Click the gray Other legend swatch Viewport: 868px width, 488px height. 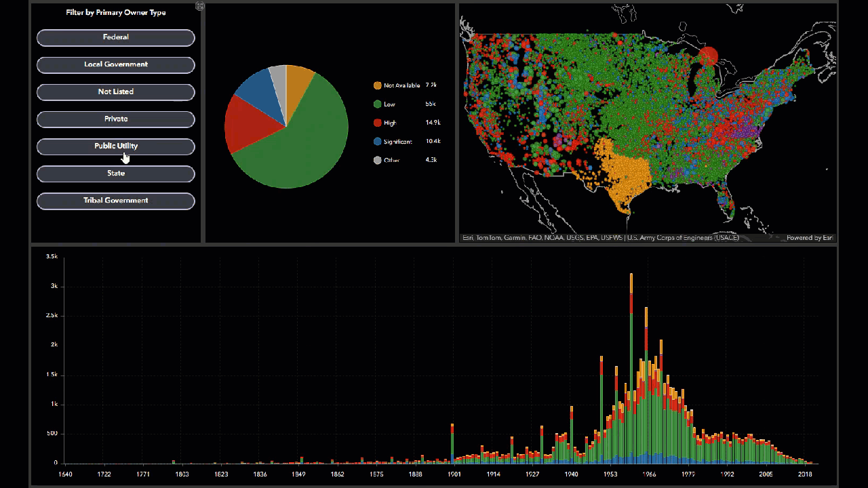pos(377,160)
